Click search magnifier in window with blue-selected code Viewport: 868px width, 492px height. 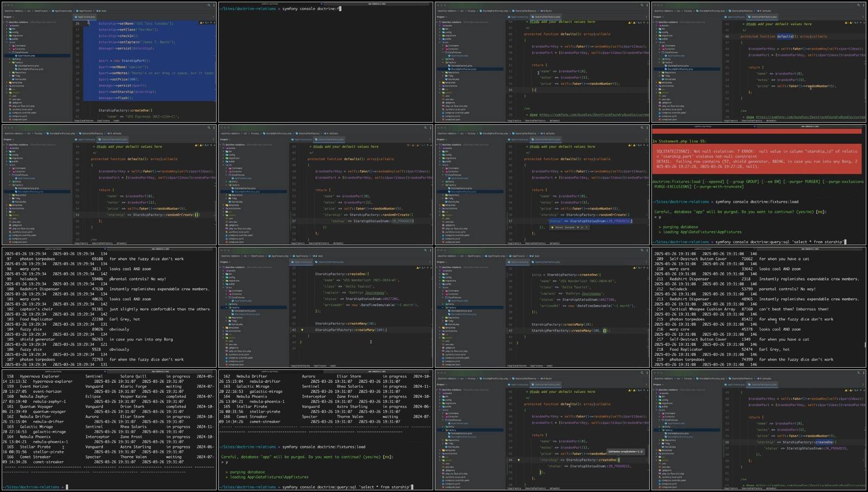[x=208, y=5]
